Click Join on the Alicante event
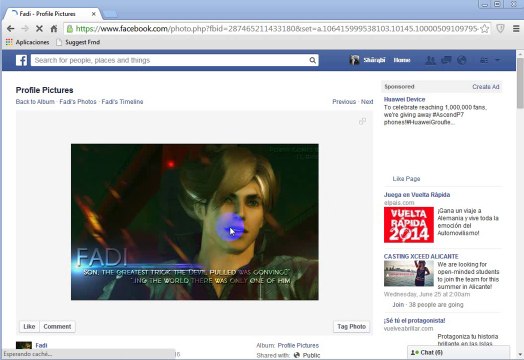 pos(398,305)
